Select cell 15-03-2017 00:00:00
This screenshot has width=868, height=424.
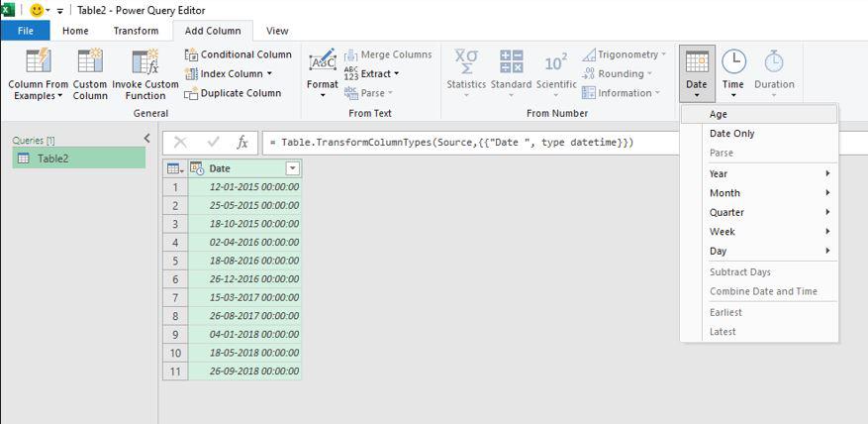[x=244, y=297]
